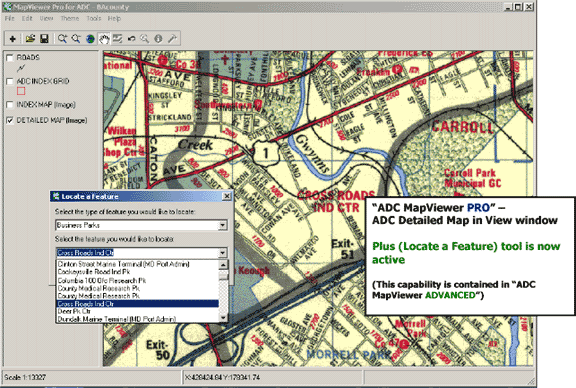Open the View menu
Viewport: 576px width, 388px height.
[46, 18]
